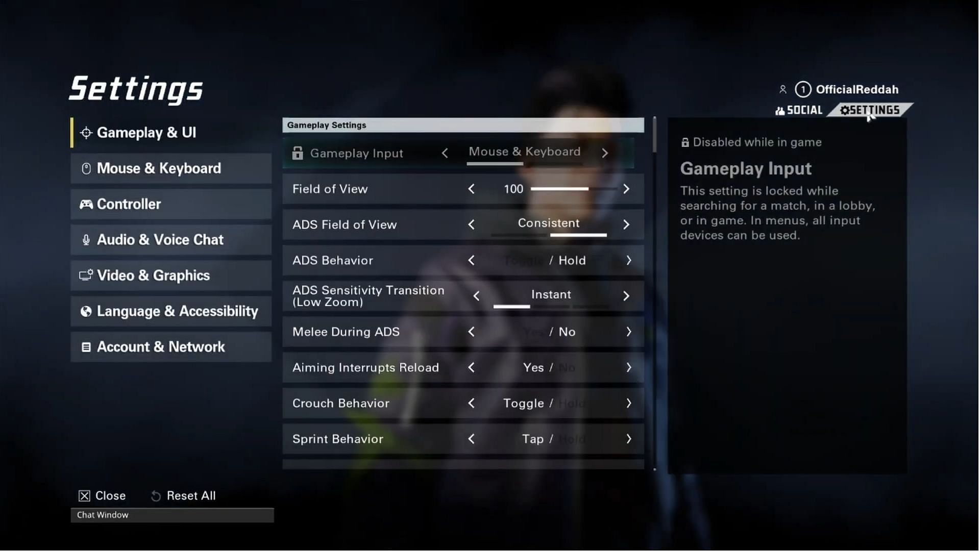Select the Gameplay & UI menu tab
This screenshot has width=980, height=551.
145,133
